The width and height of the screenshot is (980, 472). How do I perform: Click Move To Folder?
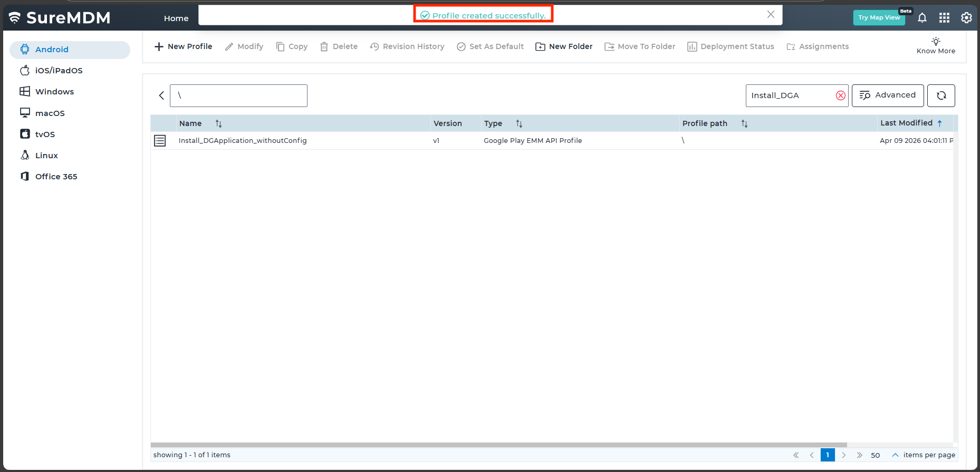pos(640,46)
